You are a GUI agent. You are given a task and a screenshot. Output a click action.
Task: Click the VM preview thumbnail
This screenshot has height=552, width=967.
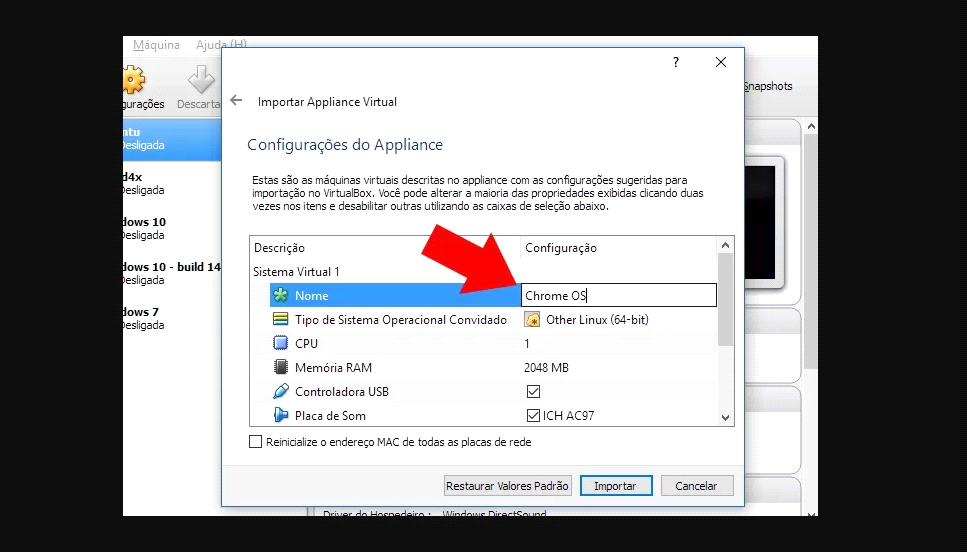click(x=765, y=222)
